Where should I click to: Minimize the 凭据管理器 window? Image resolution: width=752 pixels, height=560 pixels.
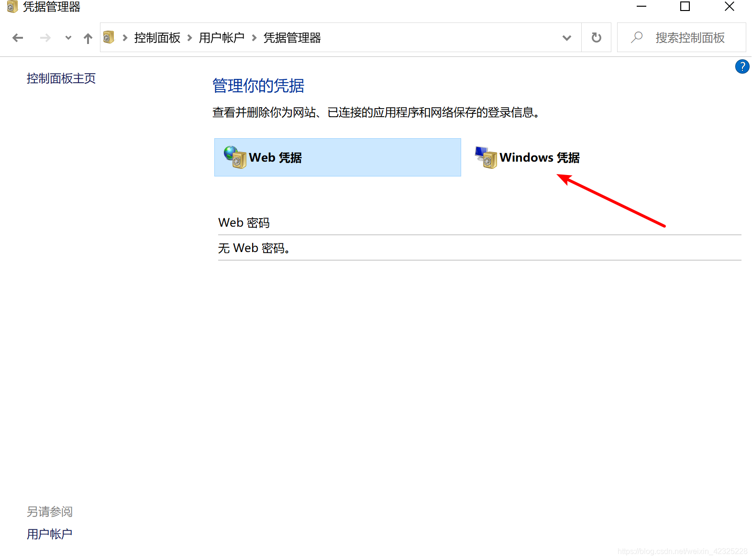(x=641, y=7)
